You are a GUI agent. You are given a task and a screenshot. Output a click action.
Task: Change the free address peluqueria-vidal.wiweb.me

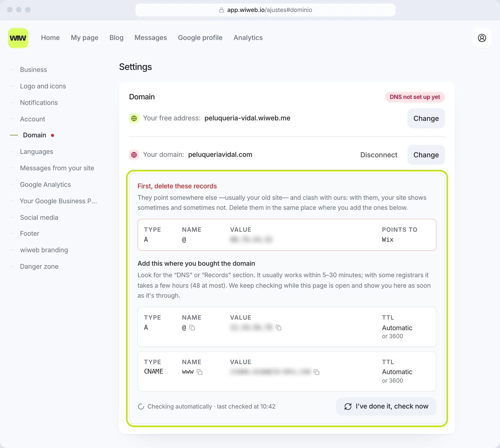point(426,118)
